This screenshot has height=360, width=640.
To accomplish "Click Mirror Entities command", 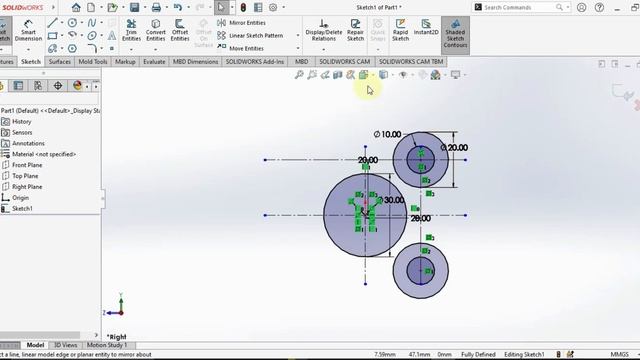I will tap(241, 23).
